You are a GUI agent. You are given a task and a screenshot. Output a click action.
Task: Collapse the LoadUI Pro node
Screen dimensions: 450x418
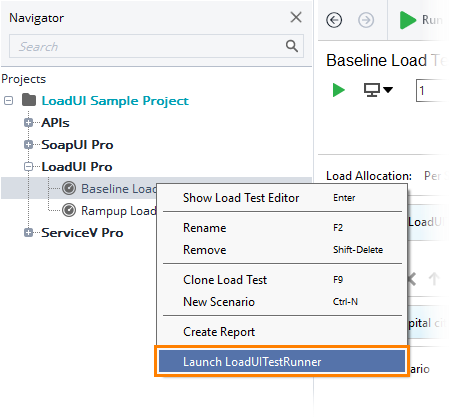point(29,167)
